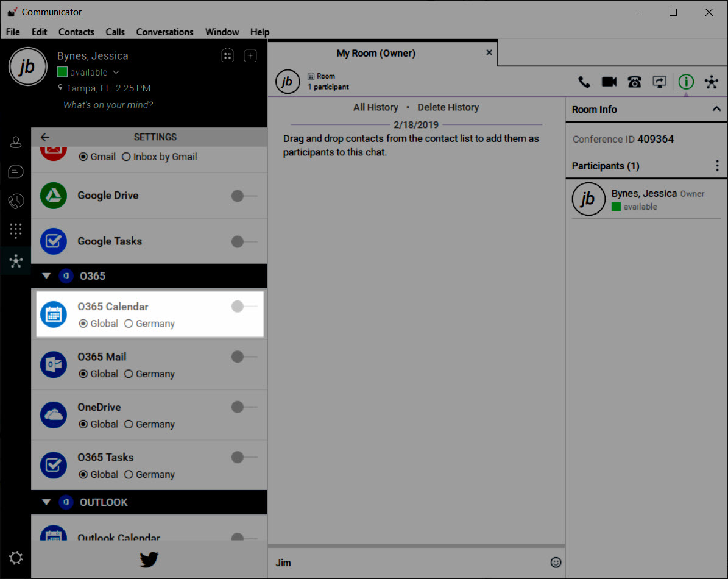Screen dimensions: 728x579
Task: Collapse the OUTLOOK section
Action: [x=46, y=502]
